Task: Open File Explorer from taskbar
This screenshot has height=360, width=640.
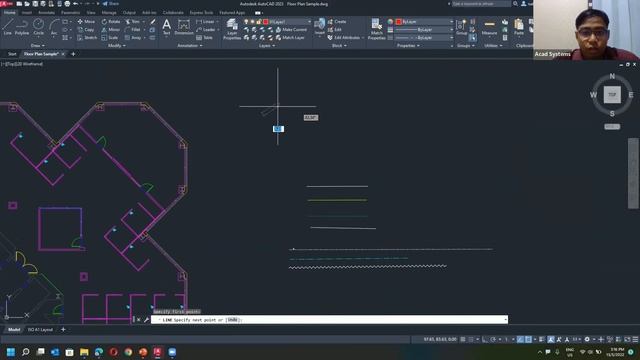Action: click(x=84, y=352)
